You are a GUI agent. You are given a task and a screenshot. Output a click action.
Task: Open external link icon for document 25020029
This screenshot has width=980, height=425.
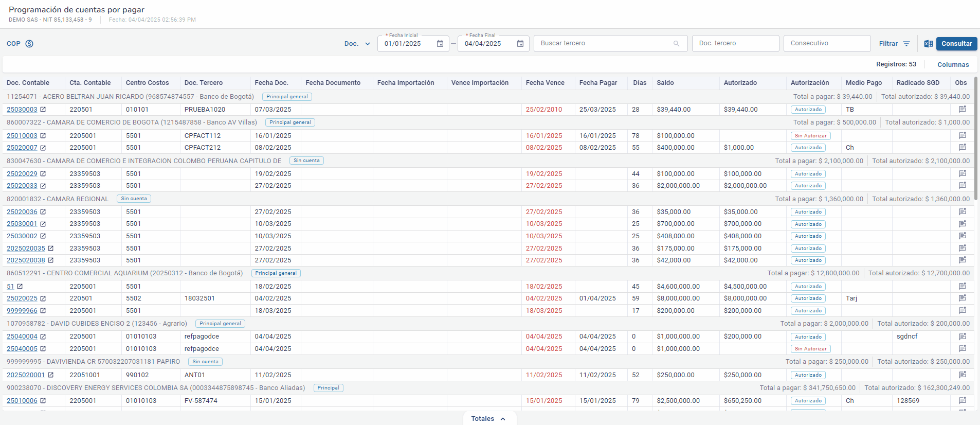(43, 174)
